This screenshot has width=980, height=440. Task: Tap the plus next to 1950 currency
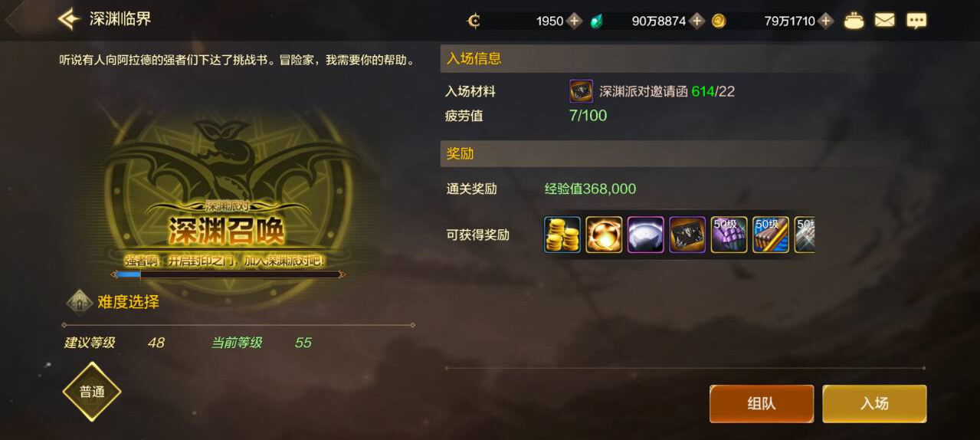pos(575,21)
